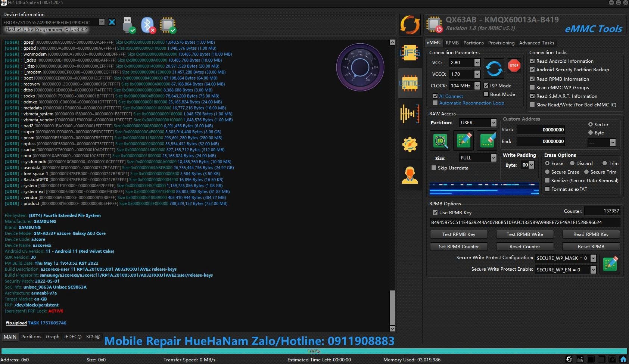Apply secure write protect with pencil icon
Viewport: 629px width, 364px height.
point(610,264)
